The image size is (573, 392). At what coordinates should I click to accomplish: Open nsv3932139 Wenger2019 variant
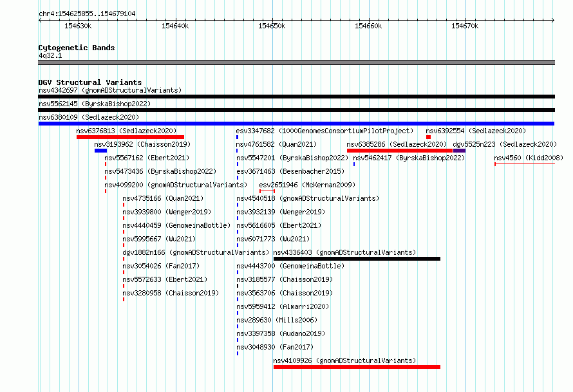pyautogui.click(x=281, y=212)
